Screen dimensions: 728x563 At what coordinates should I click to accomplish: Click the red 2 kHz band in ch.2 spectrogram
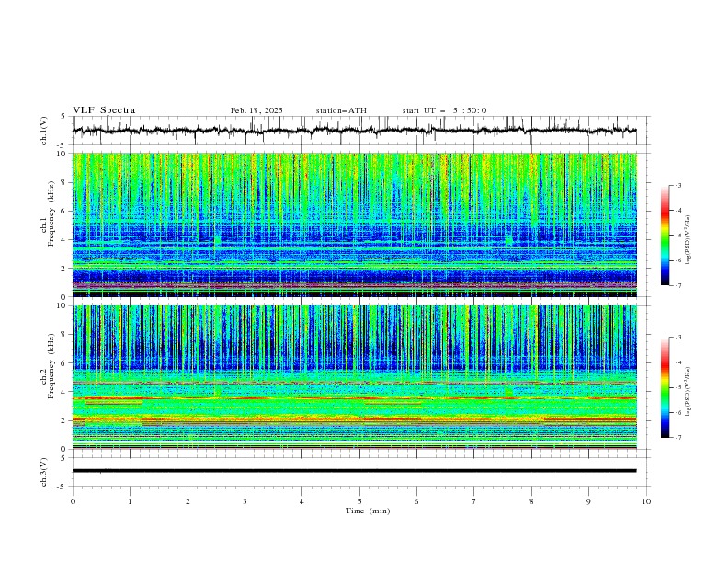coord(354,419)
